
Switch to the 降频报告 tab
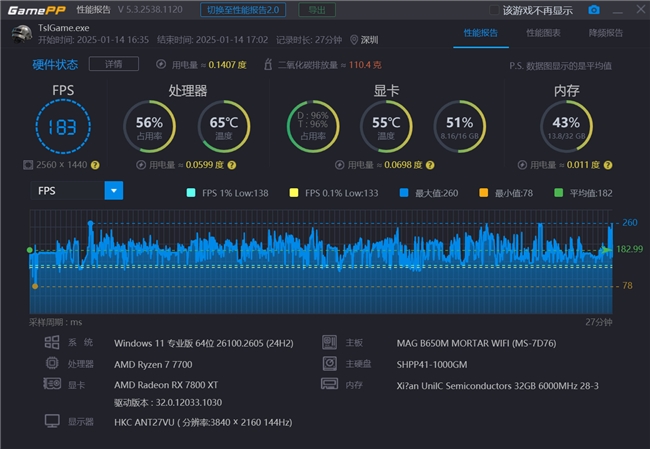click(606, 33)
